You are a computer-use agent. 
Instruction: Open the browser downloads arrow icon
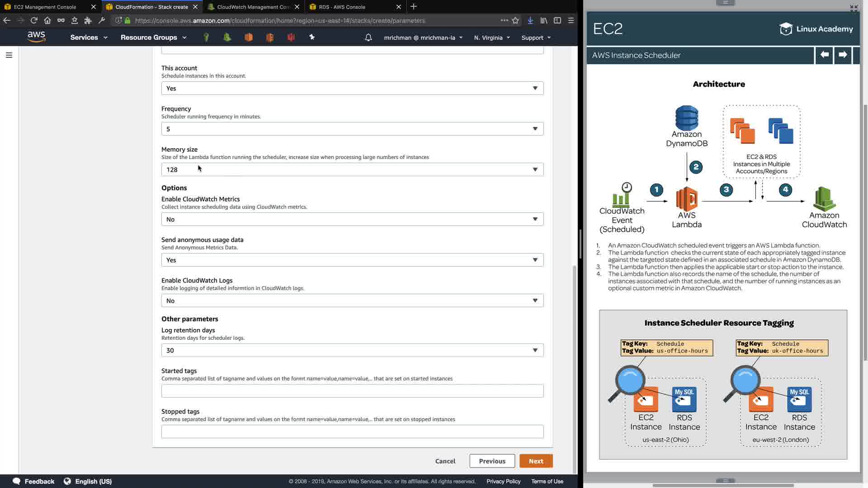pos(530,20)
